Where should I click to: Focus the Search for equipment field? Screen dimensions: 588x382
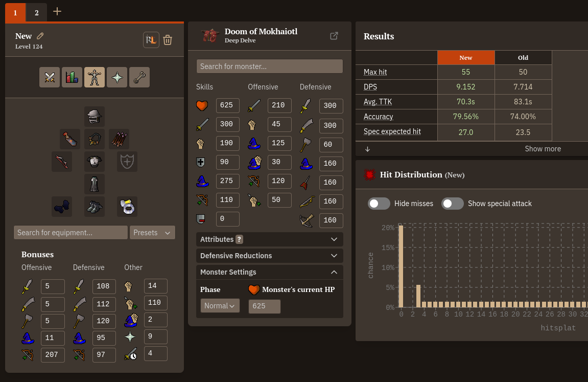[70, 233]
